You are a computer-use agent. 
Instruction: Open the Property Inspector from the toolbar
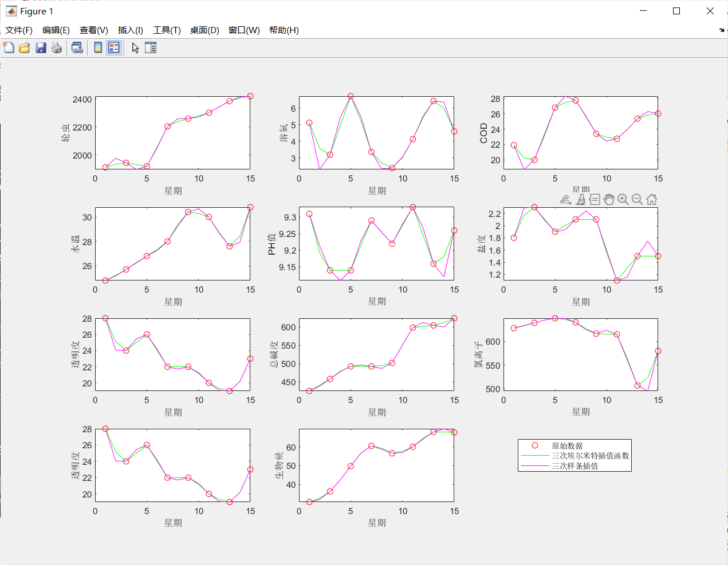click(x=151, y=48)
